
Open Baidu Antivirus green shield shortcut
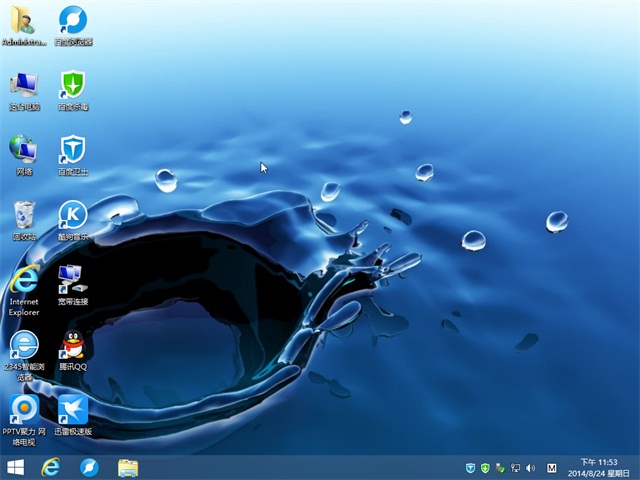pos(72,85)
